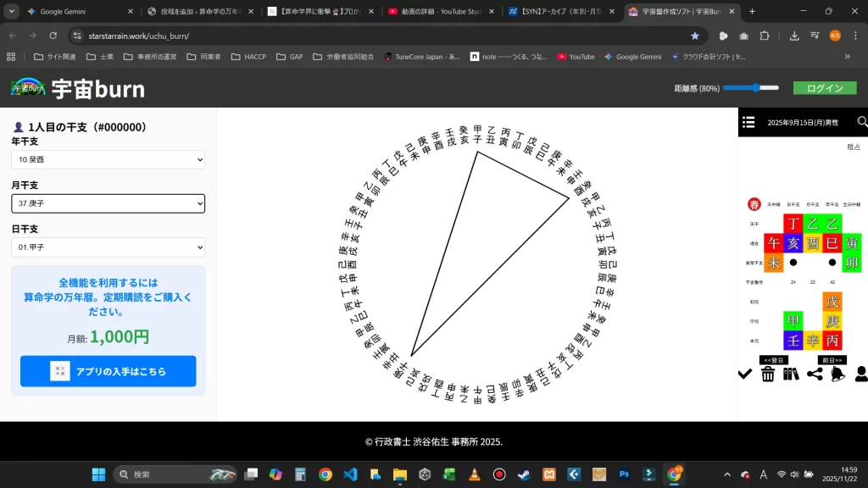Switch to the Google Gemini browser tab
Viewport: 868px width, 488px height.
pos(76,12)
